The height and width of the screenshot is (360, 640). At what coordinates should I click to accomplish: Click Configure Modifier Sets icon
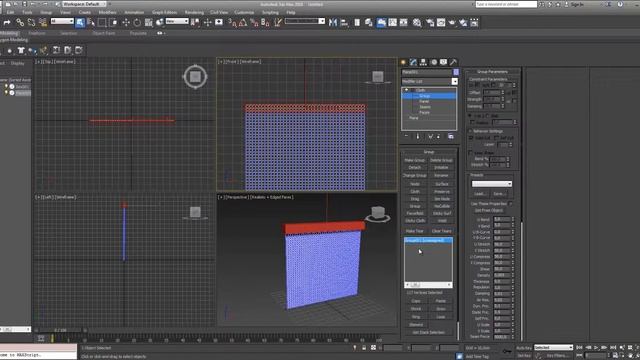[x=451, y=136]
